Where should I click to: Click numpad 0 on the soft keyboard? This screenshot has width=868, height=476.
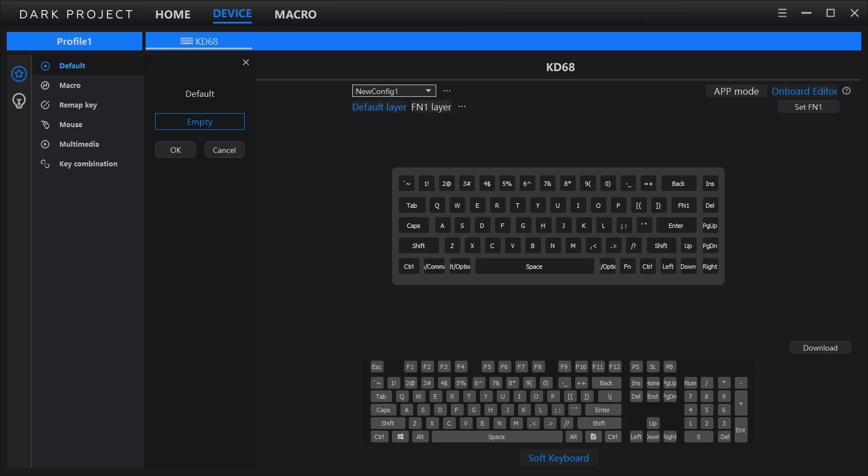(x=699, y=437)
